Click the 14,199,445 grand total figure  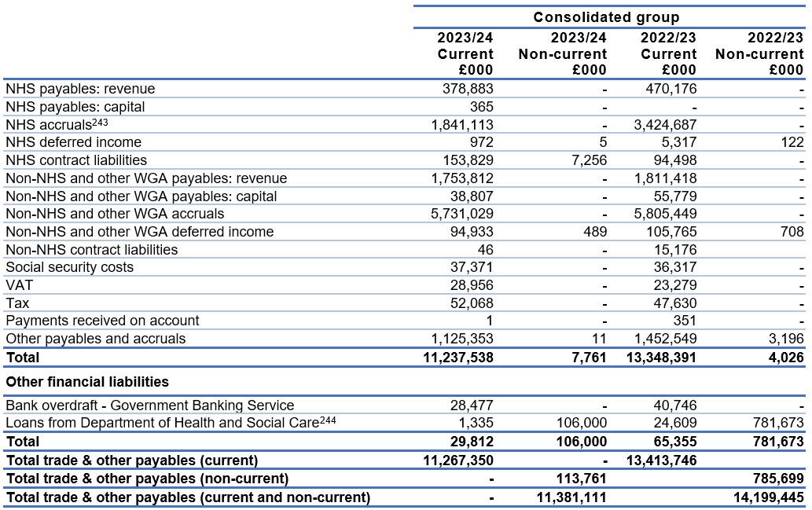(x=769, y=497)
